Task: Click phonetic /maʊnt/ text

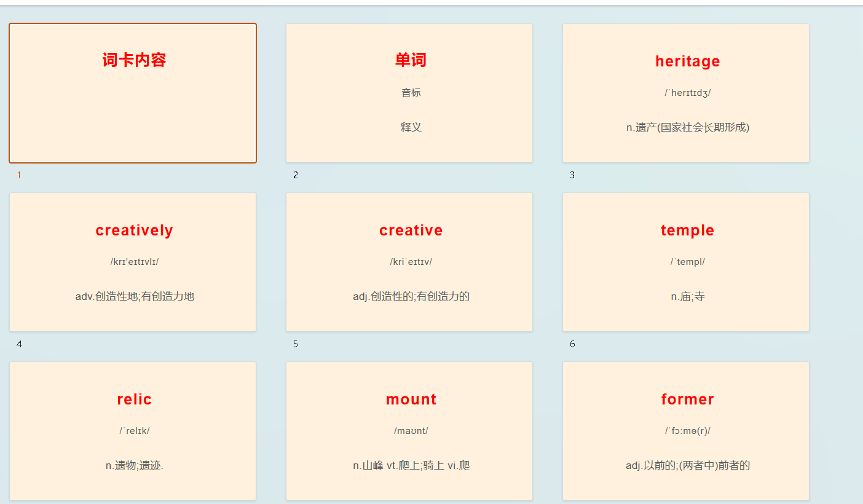Action: click(x=411, y=431)
